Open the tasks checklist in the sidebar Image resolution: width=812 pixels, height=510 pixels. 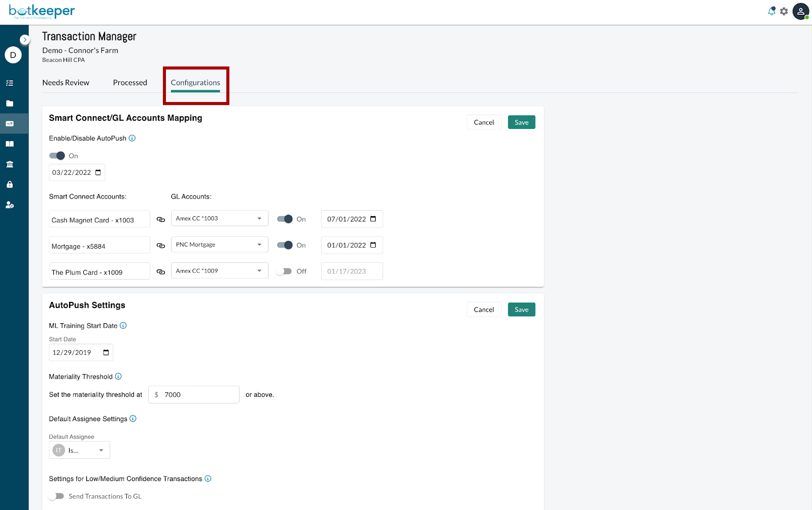pyautogui.click(x=10, y=83)
